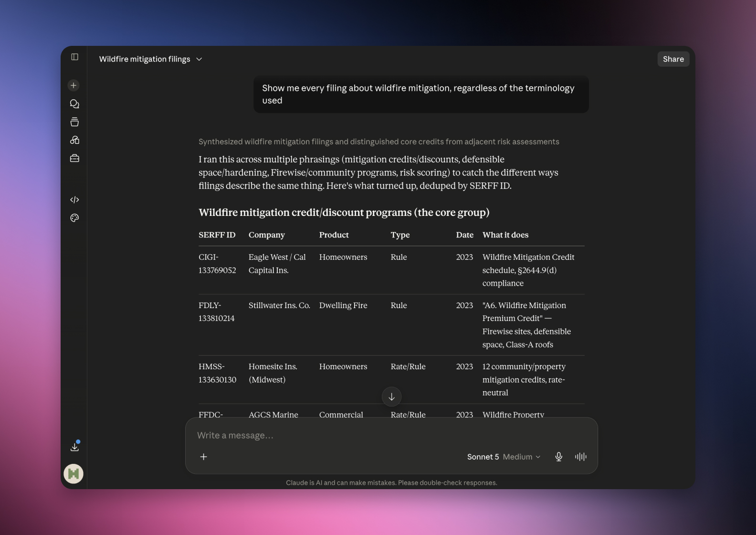
Task: Add attachment with composer plus icon
Action: coord(203,457)
